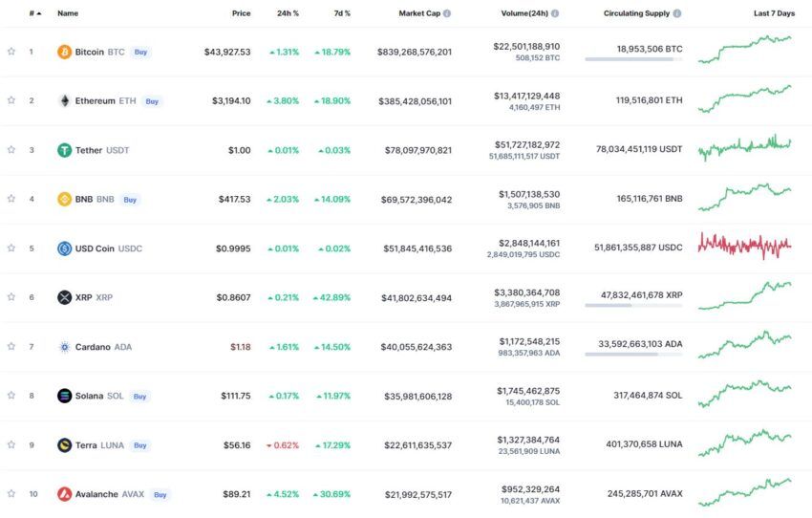Toggle the Avalanche watchlist star
812x518 pixels.
click(x=11, y=493)
